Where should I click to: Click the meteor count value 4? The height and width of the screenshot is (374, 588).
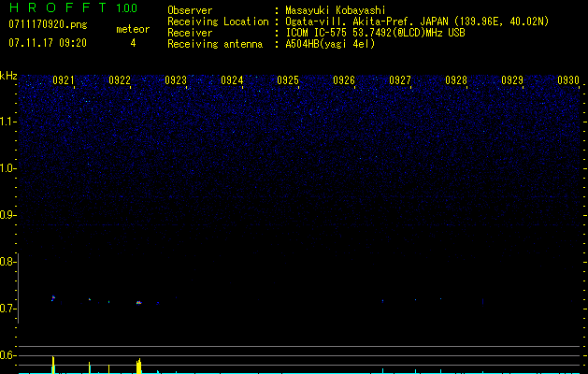(x=133, y=43)
